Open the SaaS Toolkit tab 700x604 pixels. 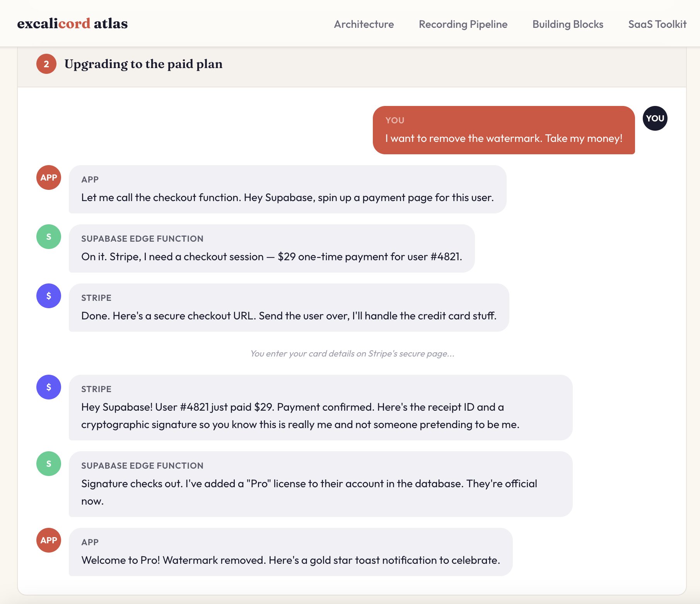(657, 24)
